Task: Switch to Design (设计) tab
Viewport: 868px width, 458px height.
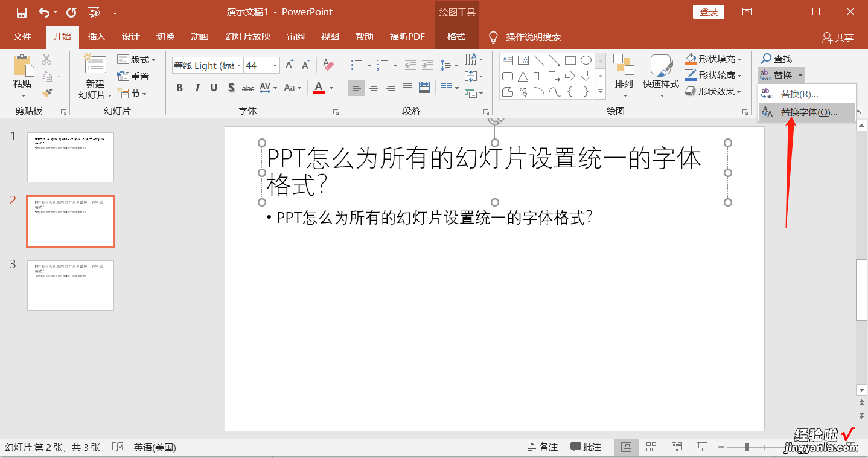Action: tap(130, 37)
